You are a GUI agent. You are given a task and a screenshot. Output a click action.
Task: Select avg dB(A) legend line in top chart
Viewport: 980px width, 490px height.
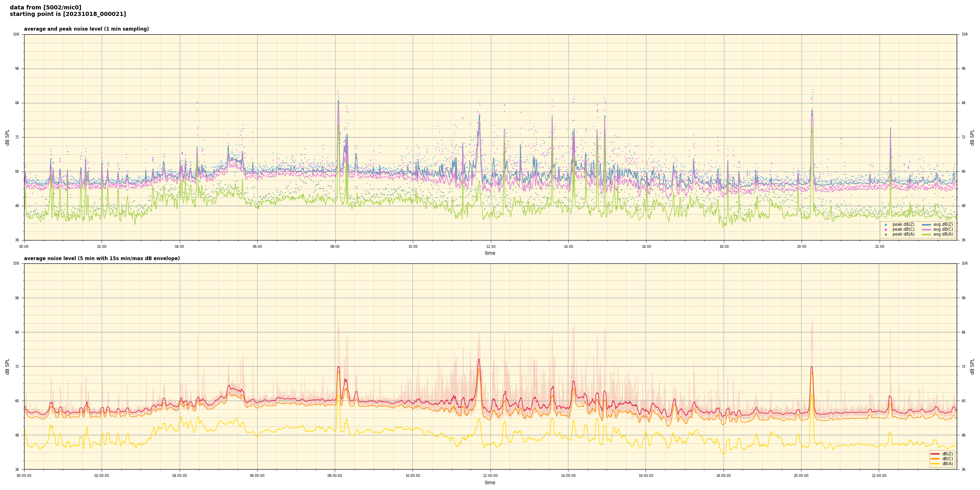click(927, 234)
